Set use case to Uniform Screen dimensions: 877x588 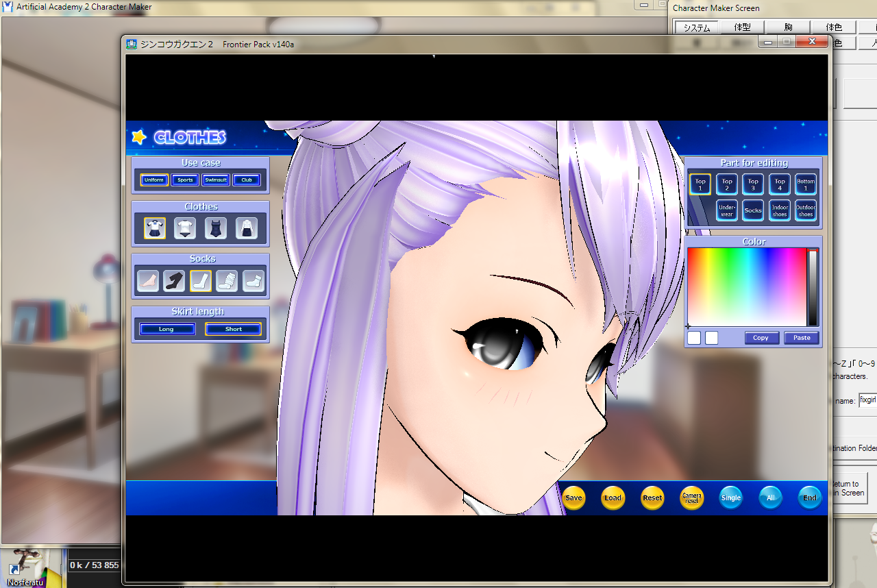[x=154, y=180]
